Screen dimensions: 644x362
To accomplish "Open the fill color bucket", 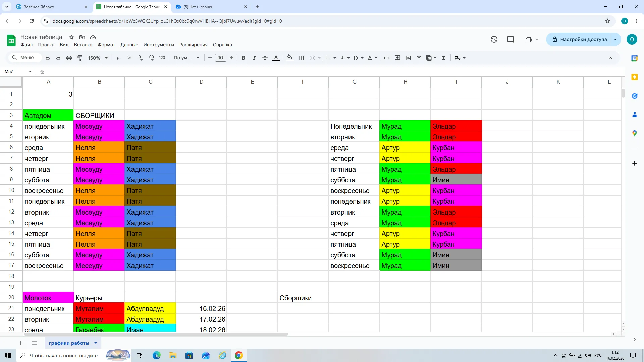I will (x=290, y=58).
